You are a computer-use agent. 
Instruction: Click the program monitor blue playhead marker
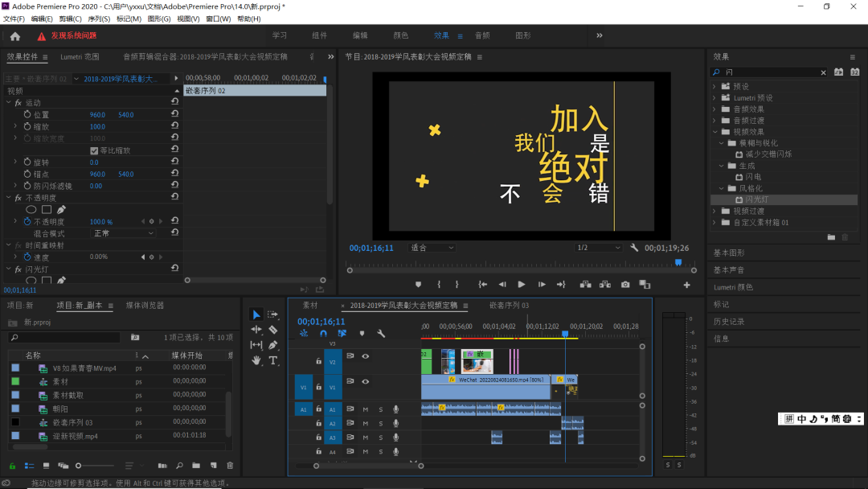coord(678,262)
